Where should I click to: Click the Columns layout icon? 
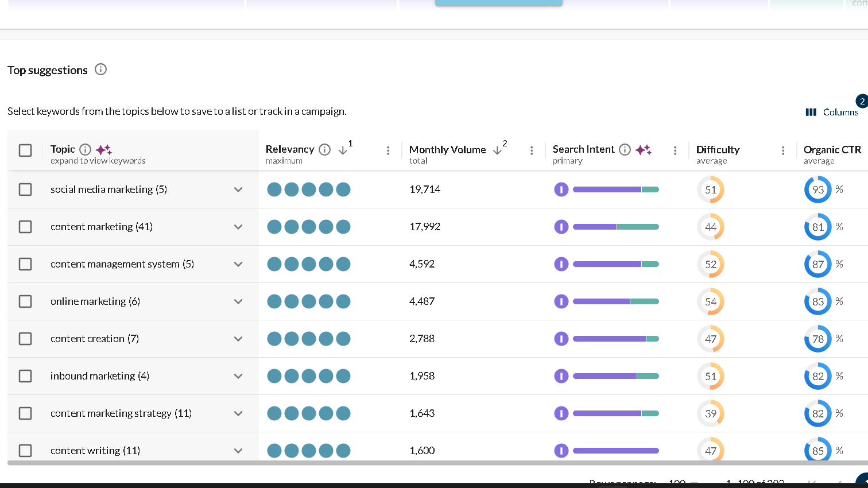(811, 112)
